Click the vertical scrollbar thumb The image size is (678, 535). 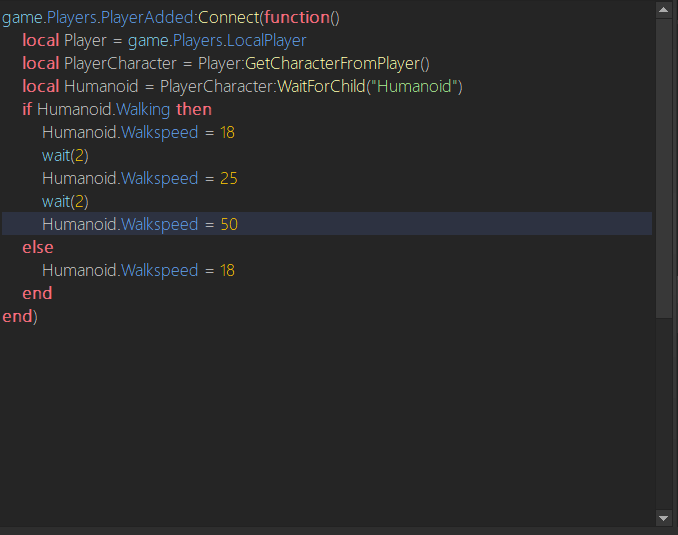pos(663,168)
